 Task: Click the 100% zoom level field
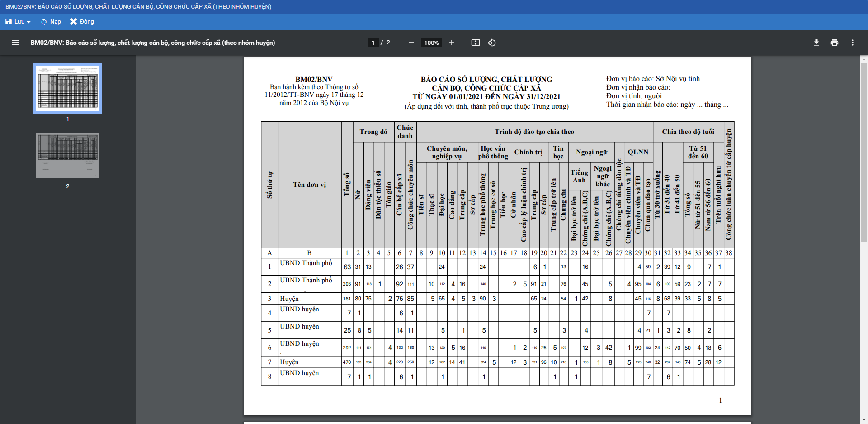(431, 43)
